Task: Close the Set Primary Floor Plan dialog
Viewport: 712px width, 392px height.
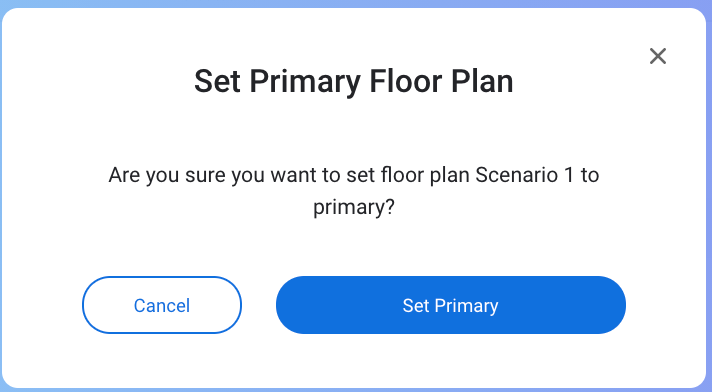Action: pyautogui.click(x=658, y=56)
